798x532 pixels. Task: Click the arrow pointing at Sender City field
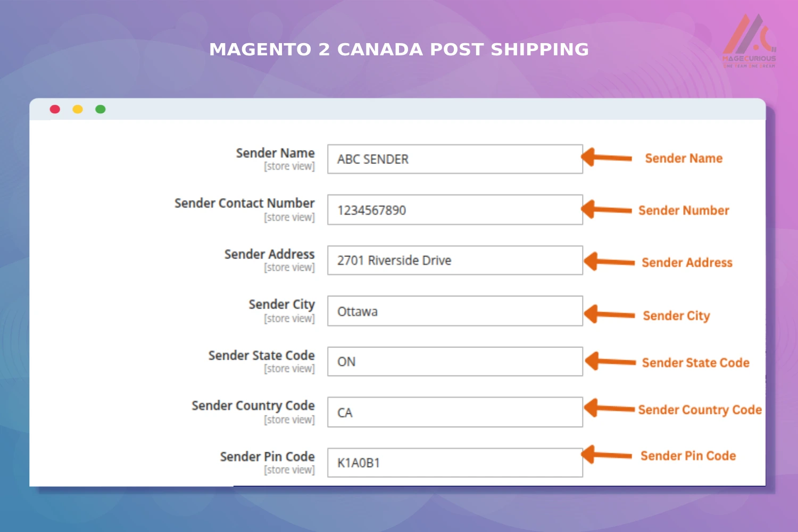tap(609, 314)
